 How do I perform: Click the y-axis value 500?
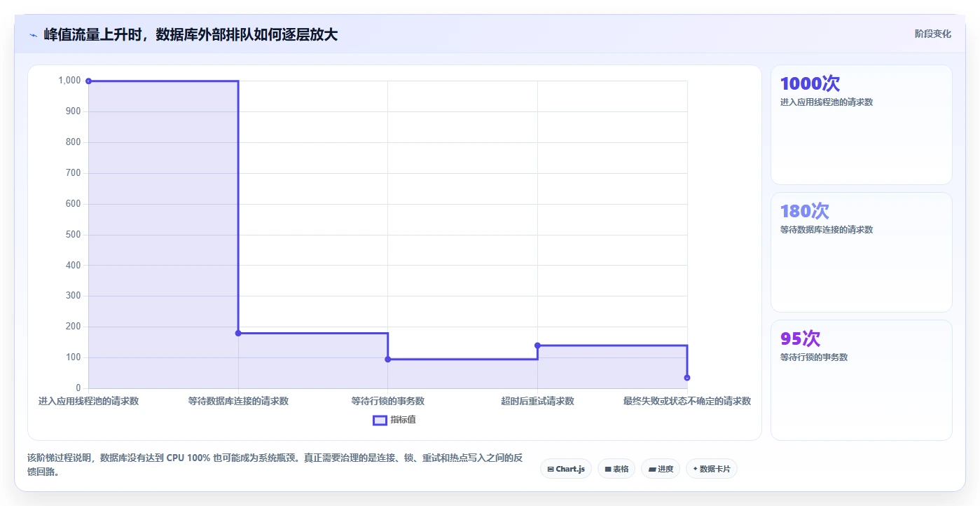click(x=74, y=235)
